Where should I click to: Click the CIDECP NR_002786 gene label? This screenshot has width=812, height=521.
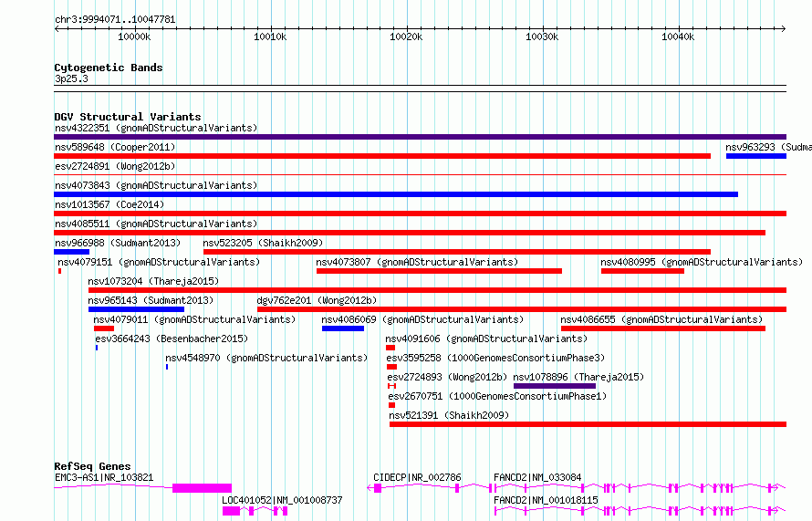pos(417,477)
